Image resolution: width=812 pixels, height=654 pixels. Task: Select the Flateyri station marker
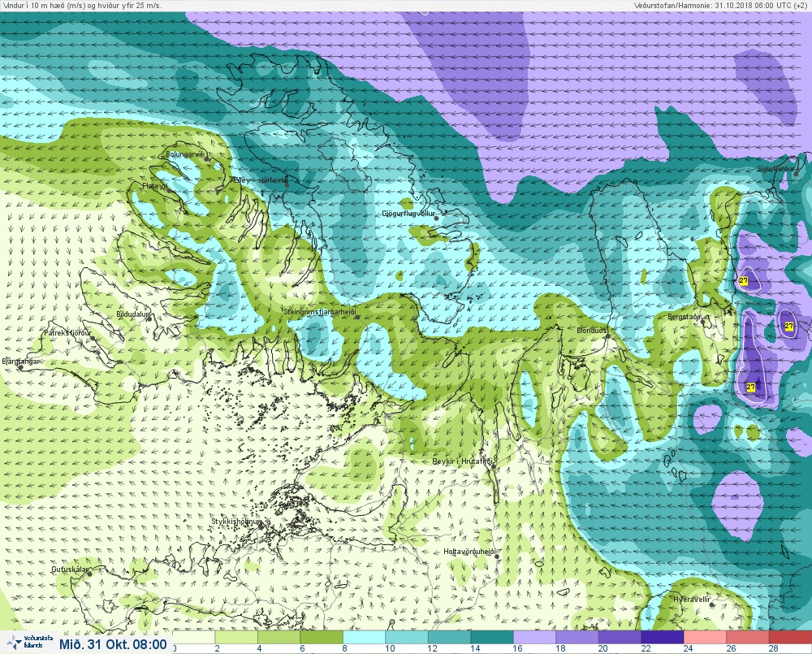click(x=169, y=191)
